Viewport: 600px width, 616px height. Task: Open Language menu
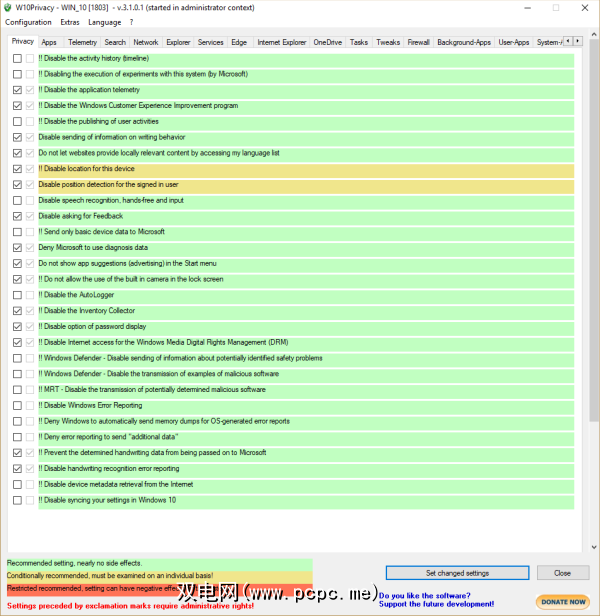coord(105,22)
